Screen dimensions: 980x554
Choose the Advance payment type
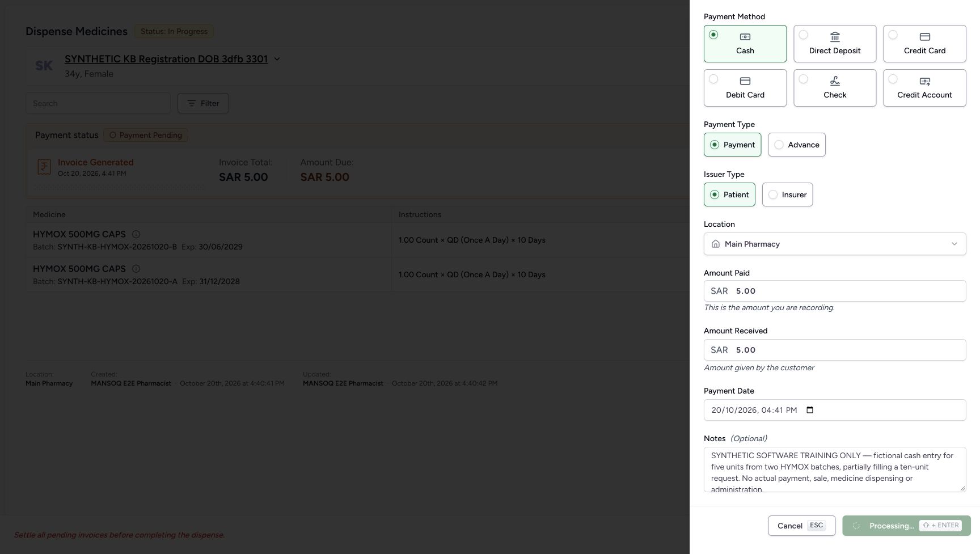click(797, 145)
